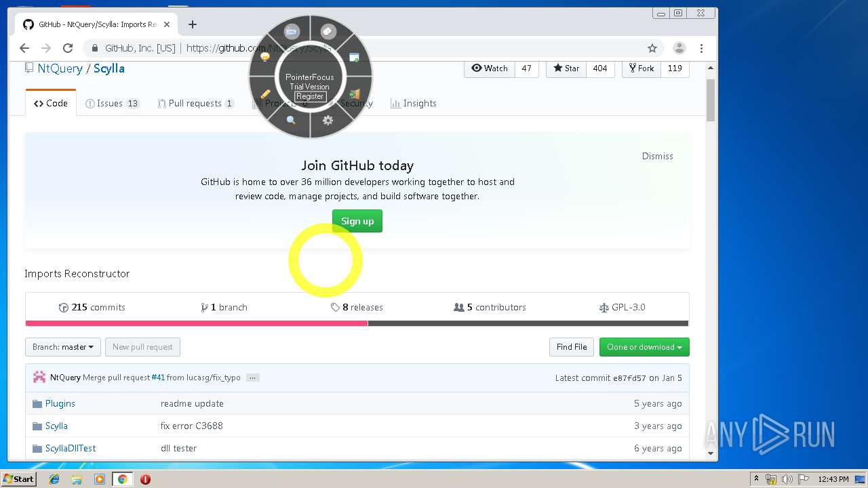Bookmark this page with the star icon
Screen dimensions: 868x488
click(652, 48)
